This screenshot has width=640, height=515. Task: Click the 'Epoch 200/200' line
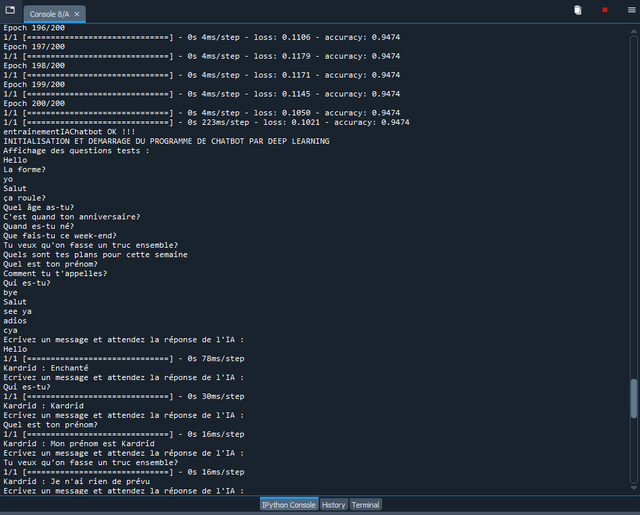[x=34, y=103]
